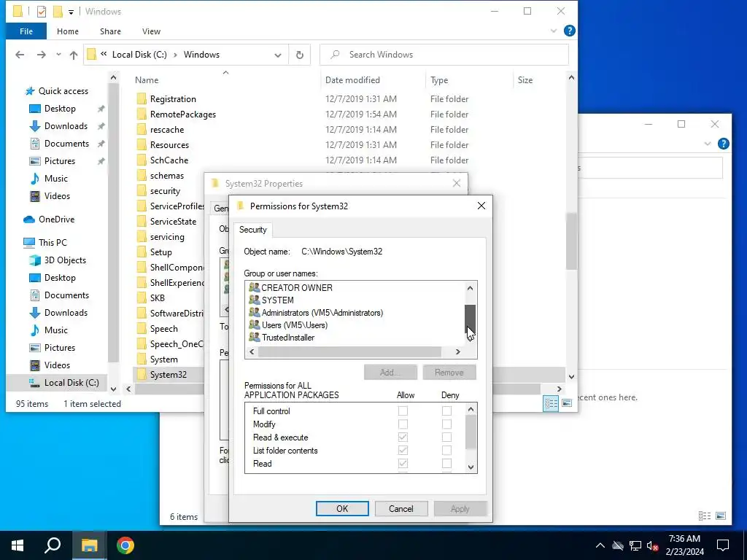The image size is (747, 560).
Task: Open Google Chrome from the taskbar
Action: [125, 545]
